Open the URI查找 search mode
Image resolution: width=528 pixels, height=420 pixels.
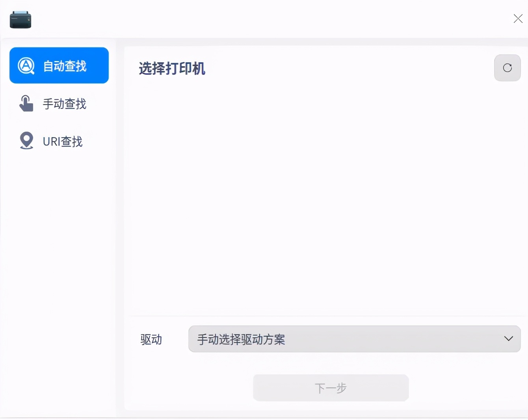(59, 141)
